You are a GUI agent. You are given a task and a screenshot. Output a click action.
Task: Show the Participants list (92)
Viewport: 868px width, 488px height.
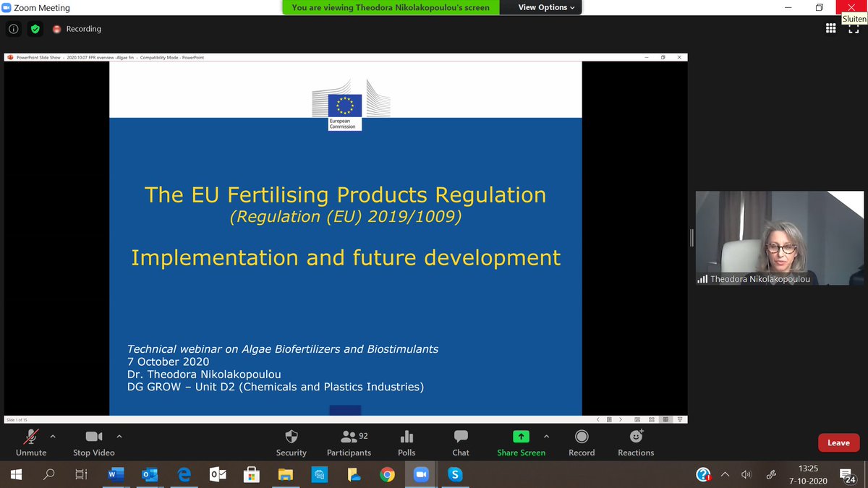pos(349,442)
